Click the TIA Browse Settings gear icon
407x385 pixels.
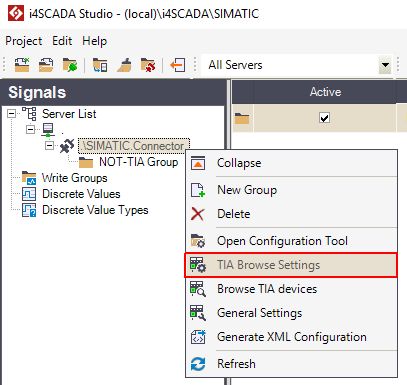(198, 265)
